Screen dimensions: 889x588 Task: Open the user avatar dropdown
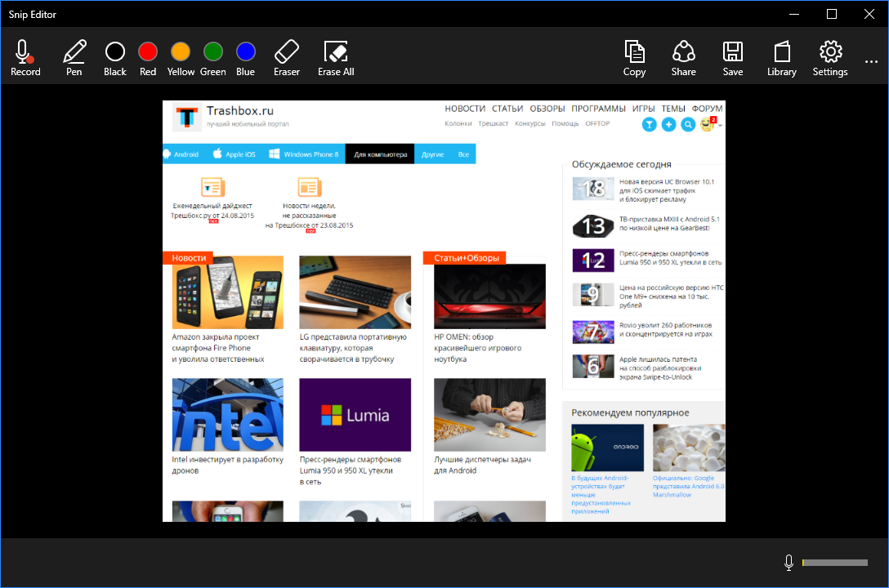click(710, 124)
